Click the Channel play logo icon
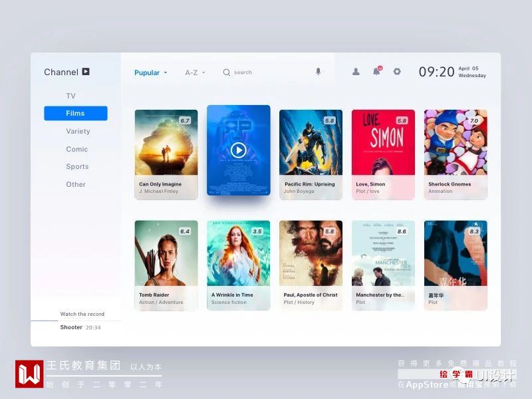 point(86,72)
